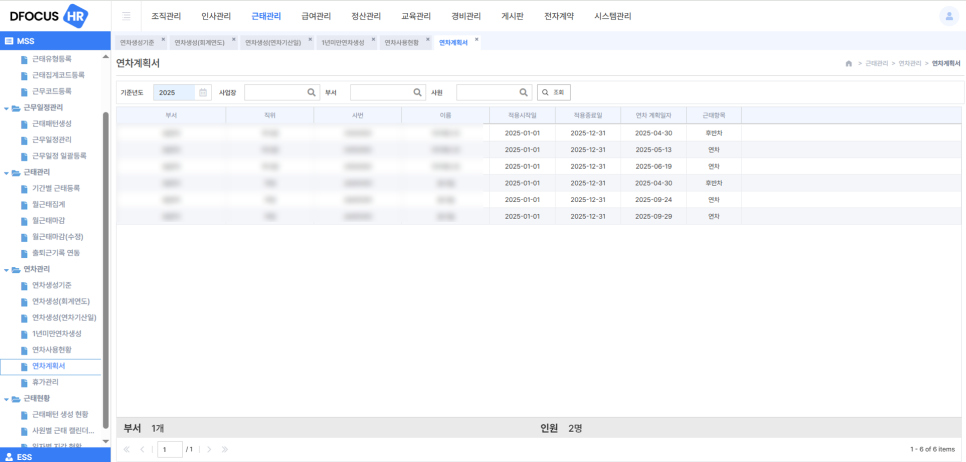The width and height of the screenshot is (966, 462).
Task: Open 근무일정 일괄등록 in sidebar
Action: click(59, 156)
